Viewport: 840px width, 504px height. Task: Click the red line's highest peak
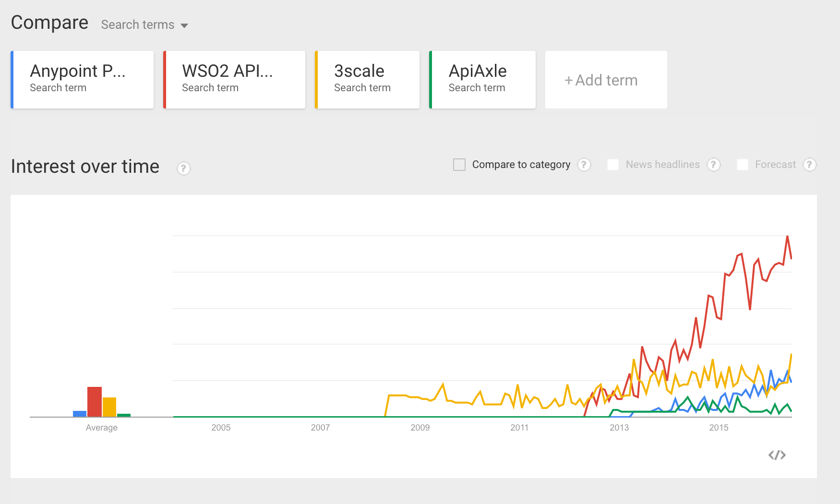787,237
